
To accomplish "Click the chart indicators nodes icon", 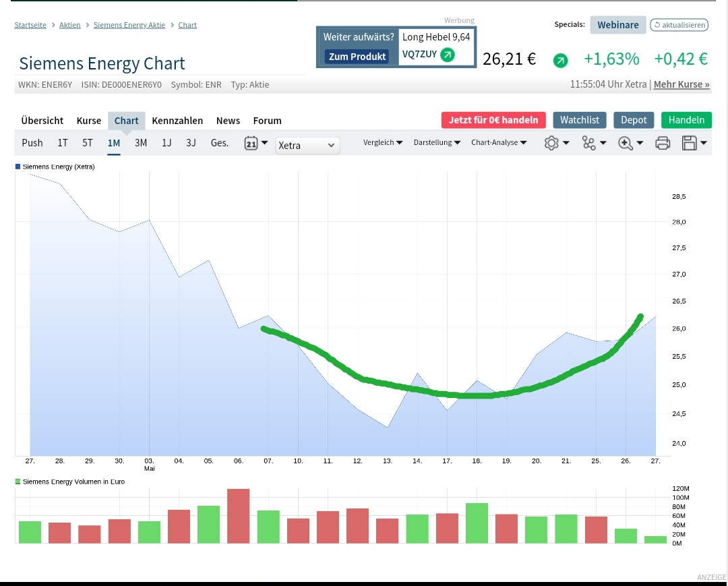I will click(x=589, y=143).
